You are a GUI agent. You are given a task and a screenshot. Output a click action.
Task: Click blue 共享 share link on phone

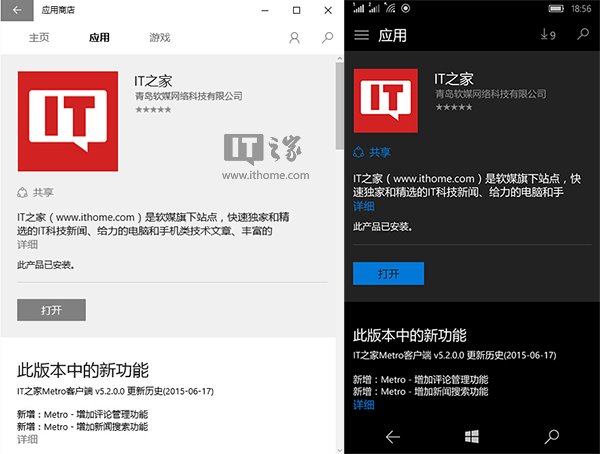pos(372,152)
